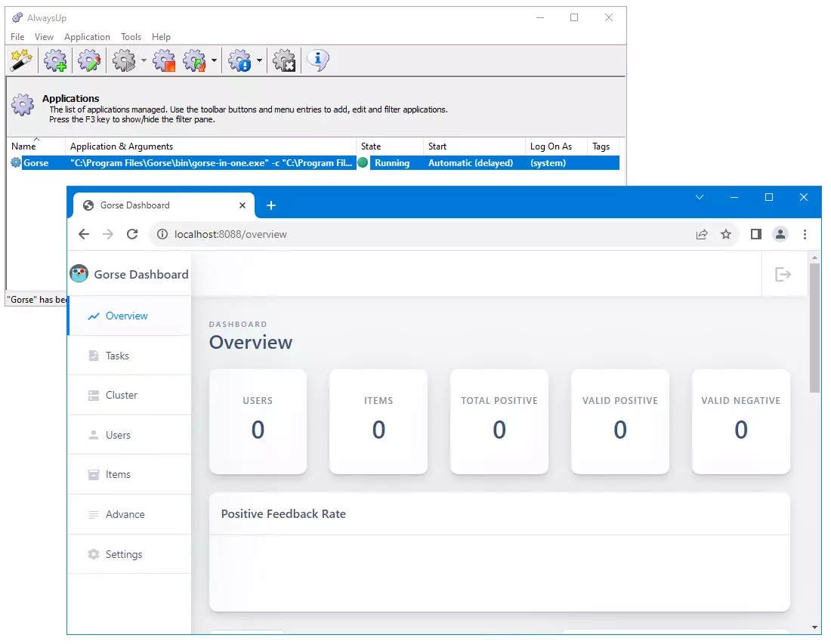Add a new application in AlwaysUp toolbar
The height and width of the screenshot is (644, 831).
[x=56, y=60]
